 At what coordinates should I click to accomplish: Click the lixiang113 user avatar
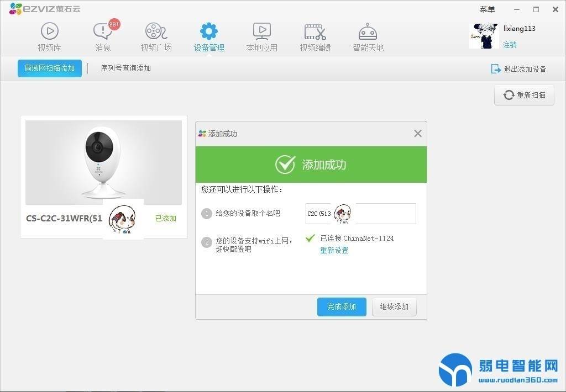484,36
